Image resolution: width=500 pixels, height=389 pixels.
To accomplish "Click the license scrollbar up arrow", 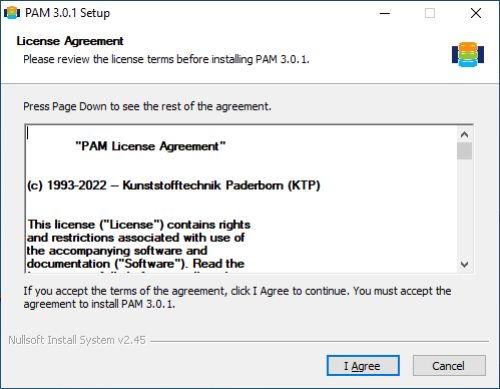I will (464, 134).
